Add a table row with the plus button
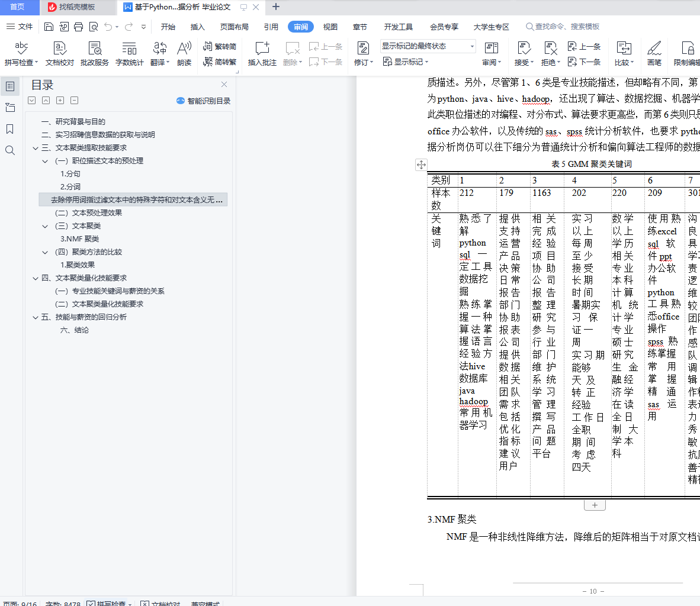The width and height of the screenshot is (700, 606). pyautogui.click(x=595, y=505)
